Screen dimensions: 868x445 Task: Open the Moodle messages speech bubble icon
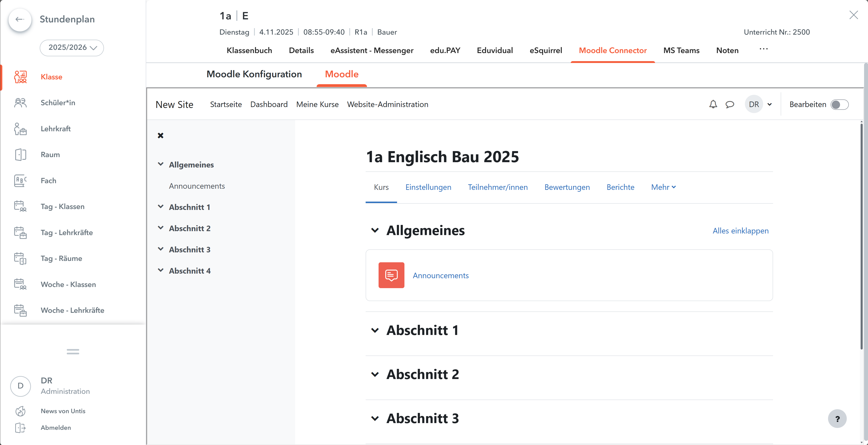729,104
